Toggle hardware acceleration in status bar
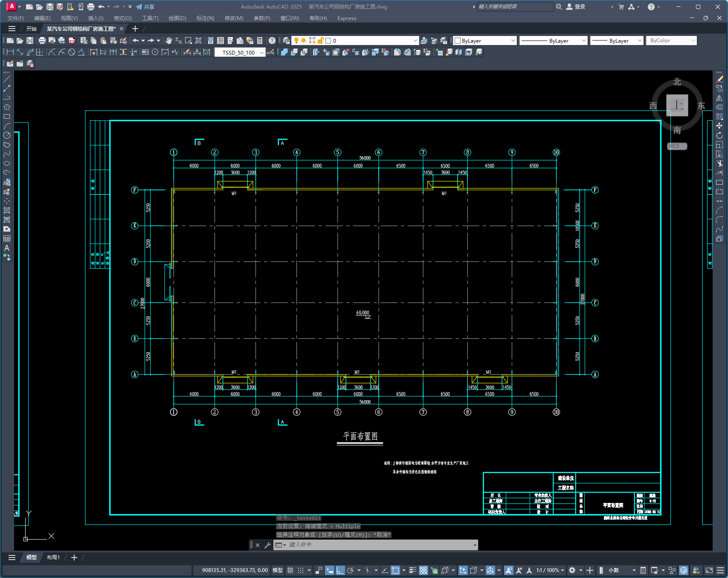The image size is (728, 578). (x=684, y=570)
